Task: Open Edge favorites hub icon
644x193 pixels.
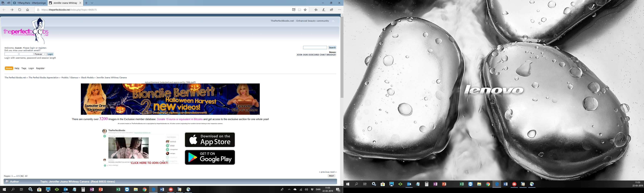Action: [316, 10]
